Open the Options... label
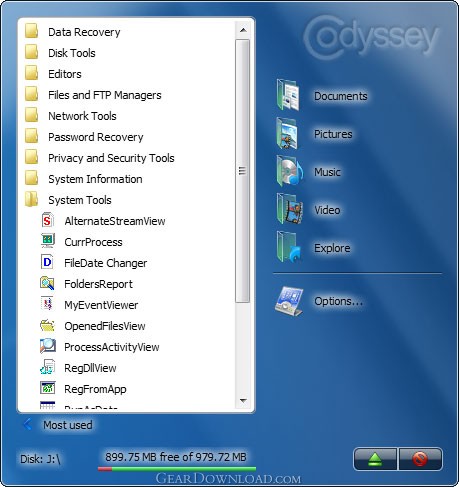Screen dimensions: 459x487 tap(338, 301)
